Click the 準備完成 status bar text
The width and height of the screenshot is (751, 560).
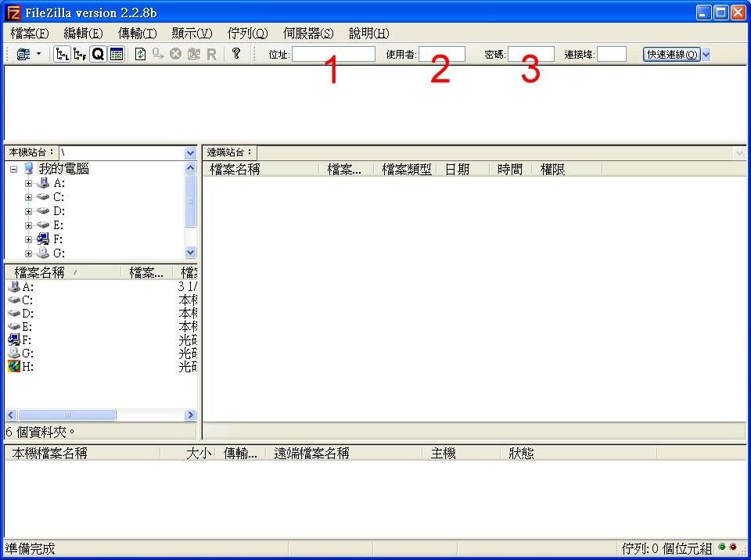point(31,548)
